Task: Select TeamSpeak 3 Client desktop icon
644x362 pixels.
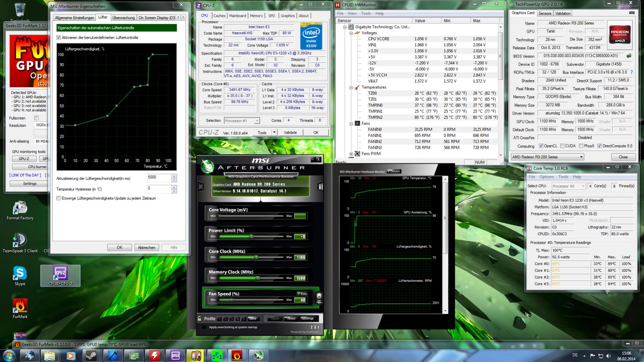Action: click(x=20, y=243)
